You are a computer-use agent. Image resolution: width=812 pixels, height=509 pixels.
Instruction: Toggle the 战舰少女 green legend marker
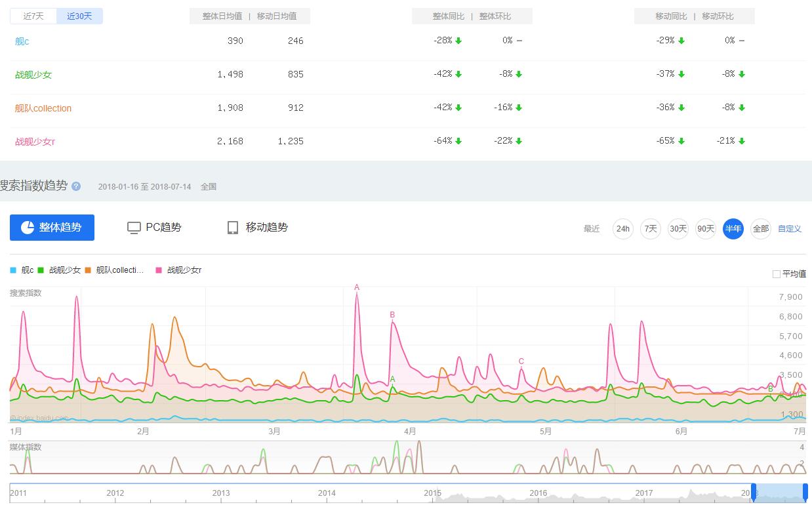click(41, 270)
